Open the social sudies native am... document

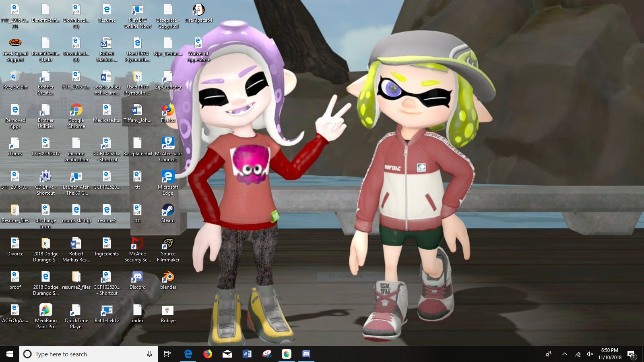[x=107, y=83]
